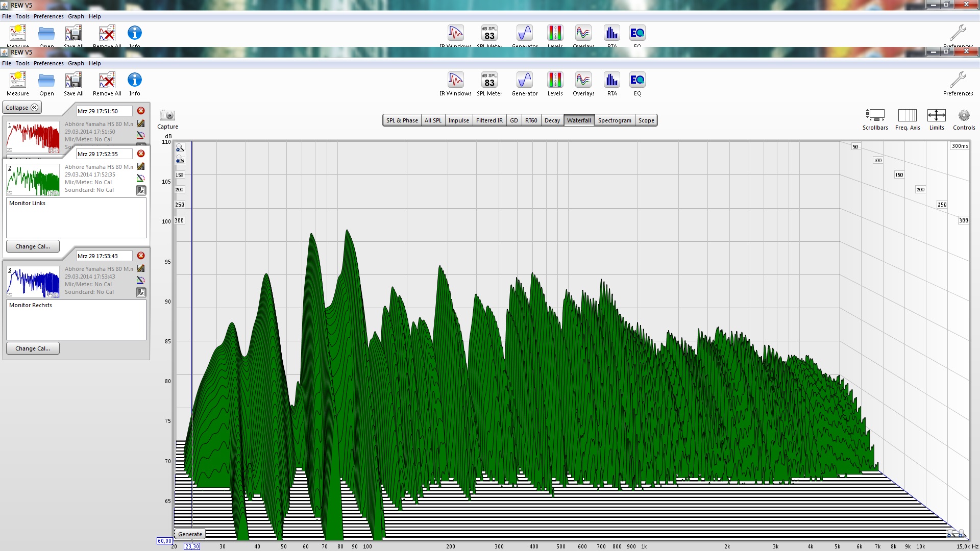Switch to Impulse tab
This screenshot has height=551, width=980.
tap(458, 120)
